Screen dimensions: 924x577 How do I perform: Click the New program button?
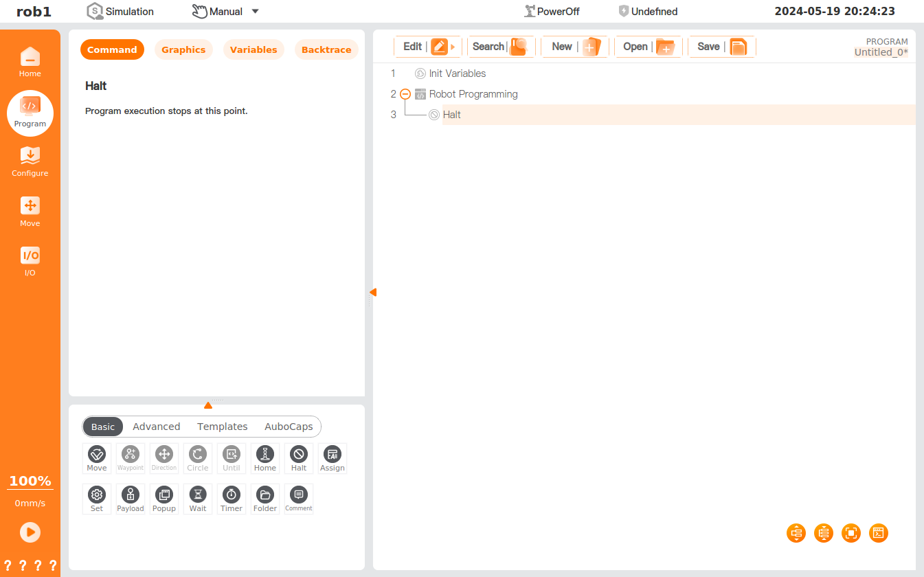pos(575,47)
